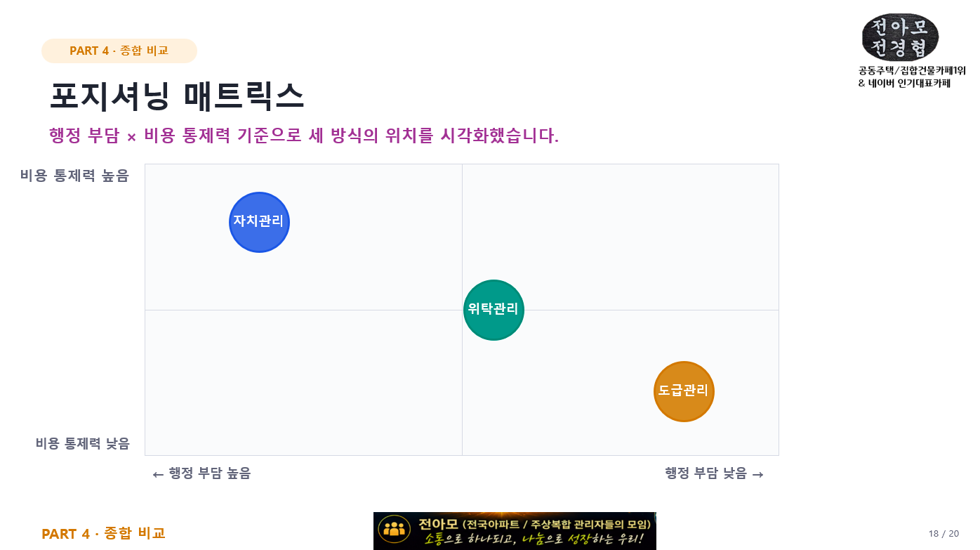Click the footer PART 4 · 종합 비교 text
The image size is (980, 550).
point(104,533)
